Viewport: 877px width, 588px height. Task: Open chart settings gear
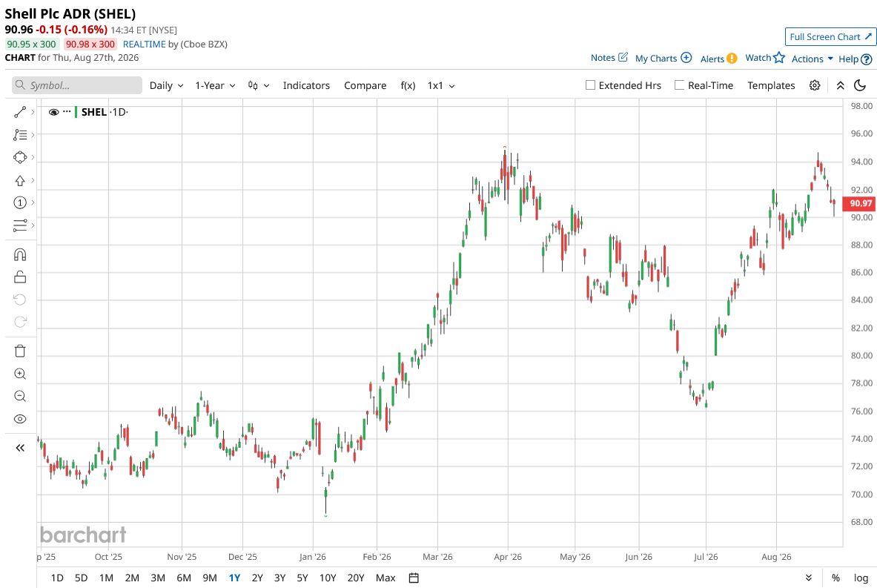pyautogui.click(x=815, y=85)
